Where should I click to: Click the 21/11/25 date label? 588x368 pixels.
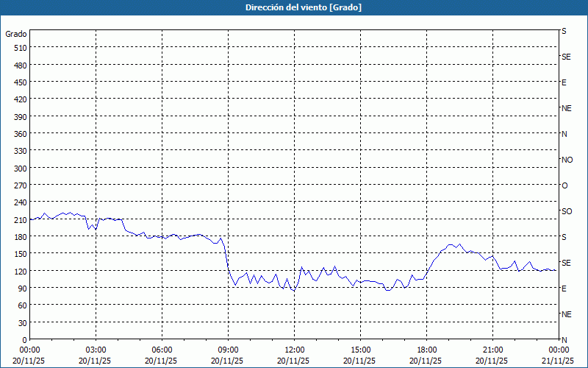point(556,361)
